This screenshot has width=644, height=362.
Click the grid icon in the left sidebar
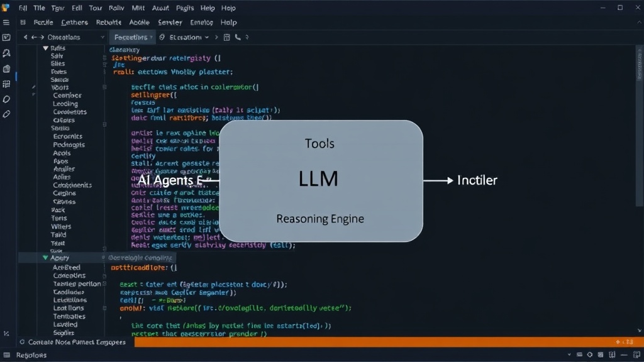6,84
